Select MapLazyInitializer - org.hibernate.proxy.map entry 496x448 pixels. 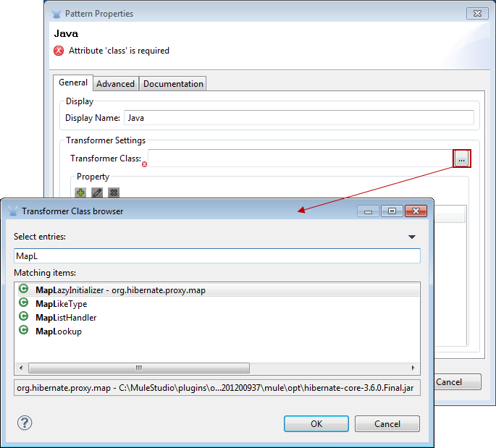click(218, 290)
